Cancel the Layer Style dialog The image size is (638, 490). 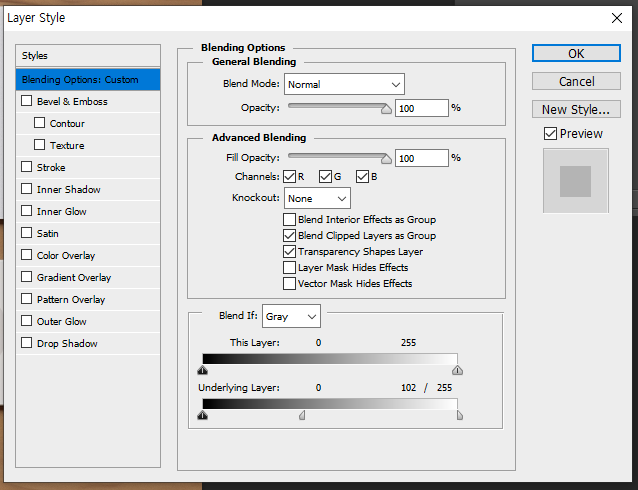[x=576, y=81]
